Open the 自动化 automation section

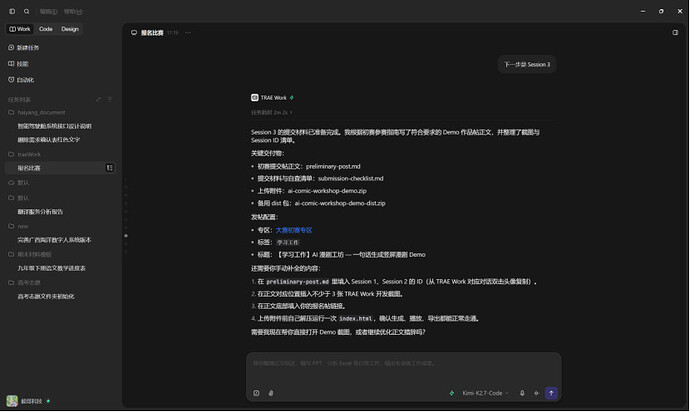pyautogui.click(x=21, y=80)
